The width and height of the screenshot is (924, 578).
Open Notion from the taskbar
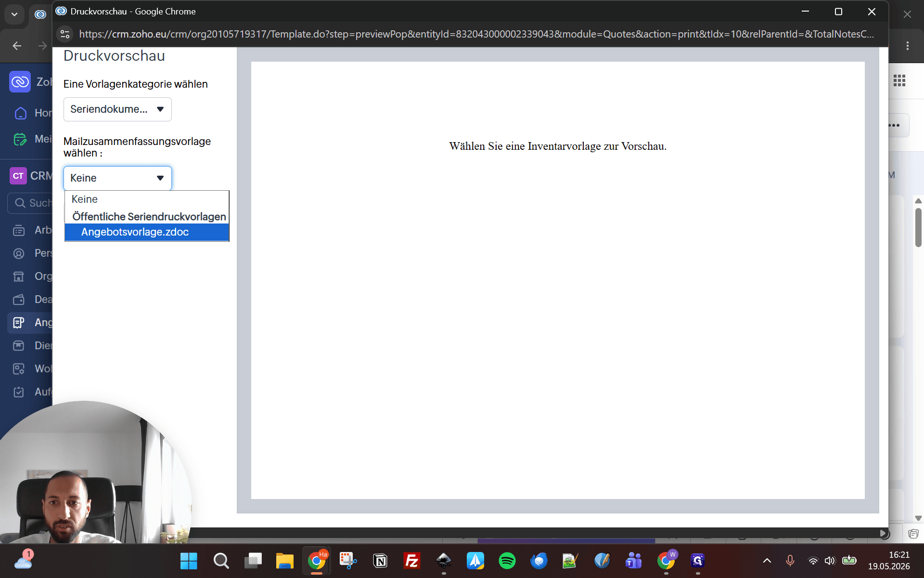pos(380,561)
